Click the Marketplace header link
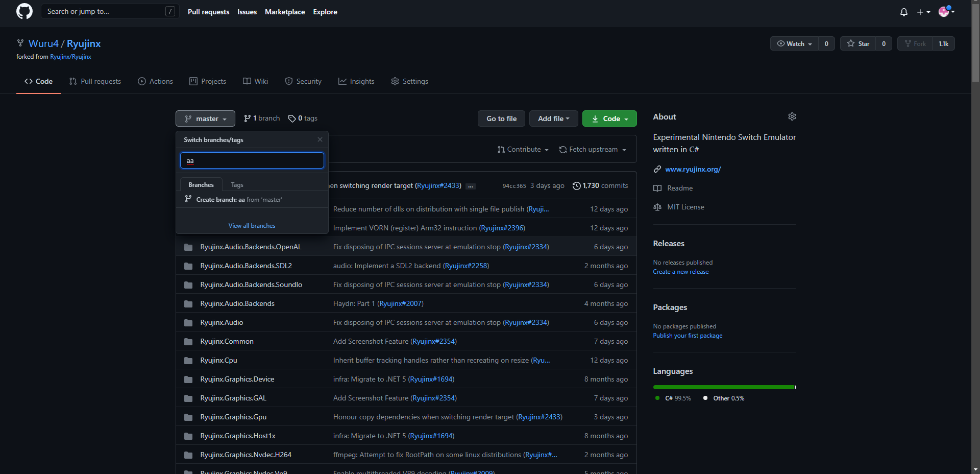The height and width of the screenshot is (474, 980). 285,12
